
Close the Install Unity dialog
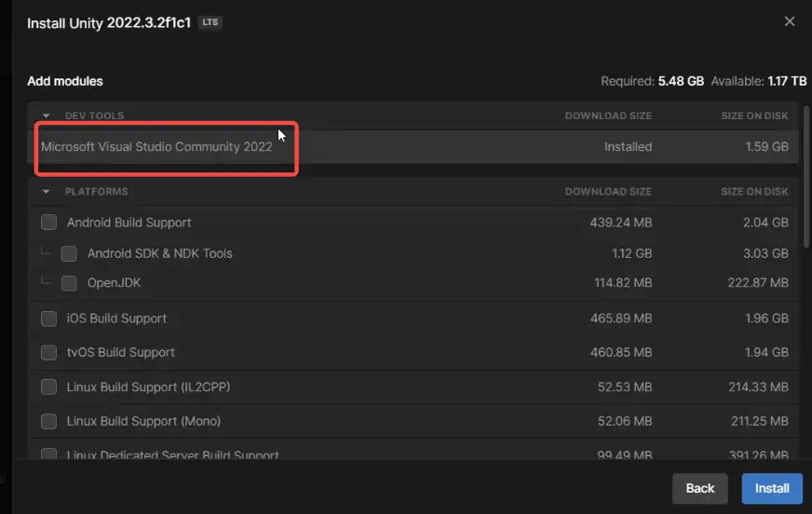[790, 21]
